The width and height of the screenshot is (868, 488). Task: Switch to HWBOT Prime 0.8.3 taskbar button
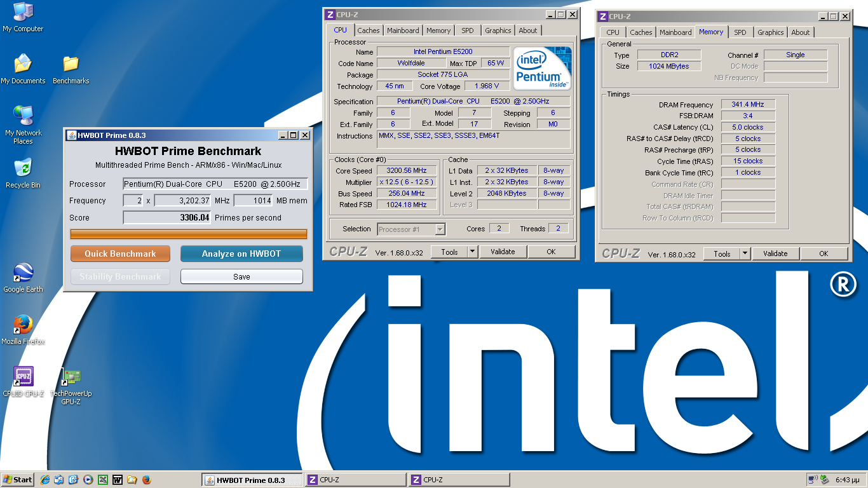click(251, 480)
